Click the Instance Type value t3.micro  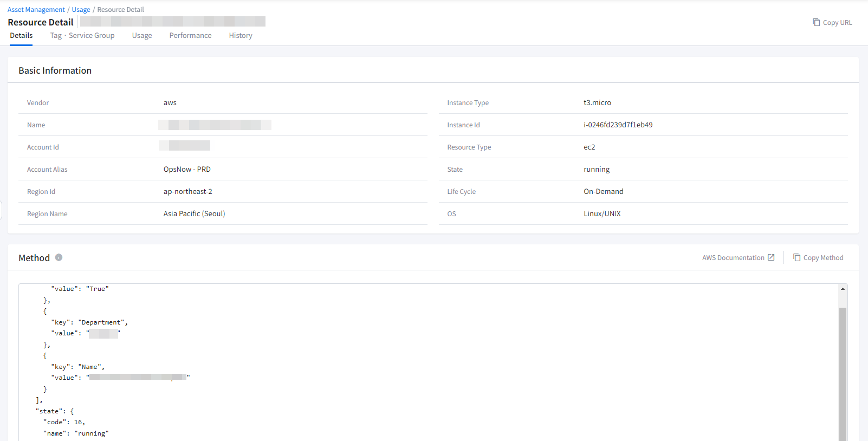tap(597, 103)
